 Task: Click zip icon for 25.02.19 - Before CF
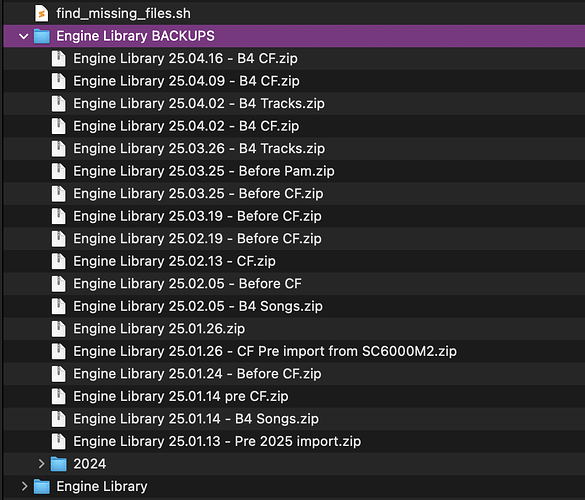[x=59, y=239]
